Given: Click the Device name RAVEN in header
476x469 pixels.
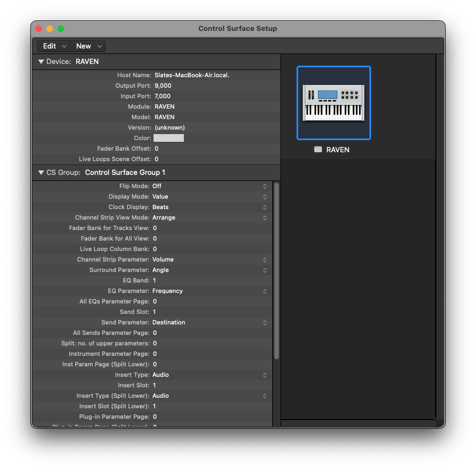Looking at the screenshot, I should (87, 62).
